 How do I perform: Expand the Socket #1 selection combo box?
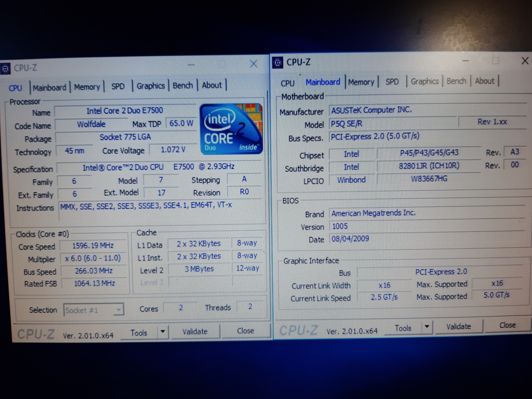pos(94,310)
